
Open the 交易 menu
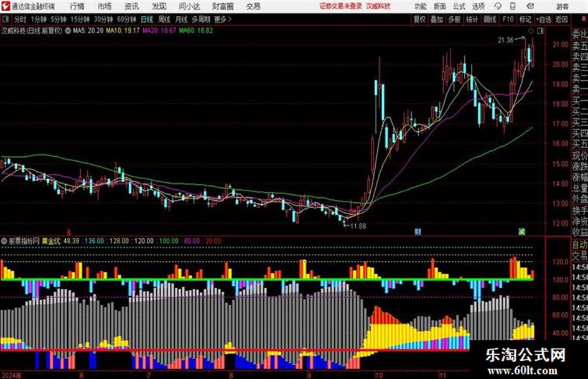point(253,6)
